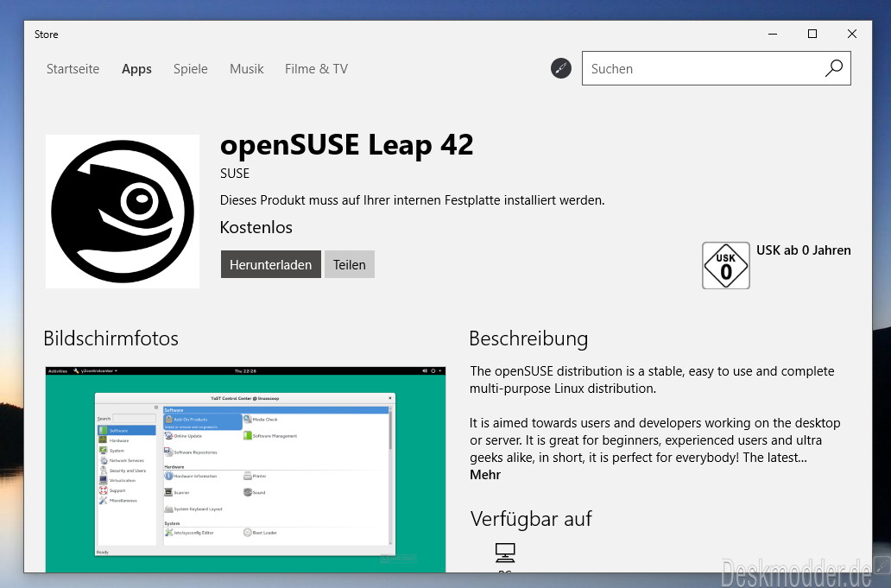The height and width of the screenshot is (588, 891).
Task: Click the Kostenlos price label
Action: 256,227
